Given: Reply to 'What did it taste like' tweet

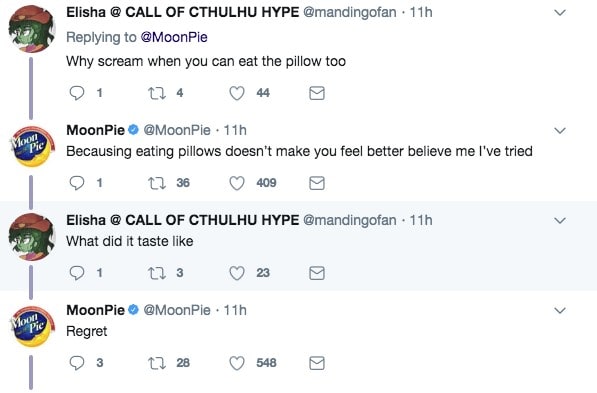Looking at the screenshot, I should click(77, 273).
